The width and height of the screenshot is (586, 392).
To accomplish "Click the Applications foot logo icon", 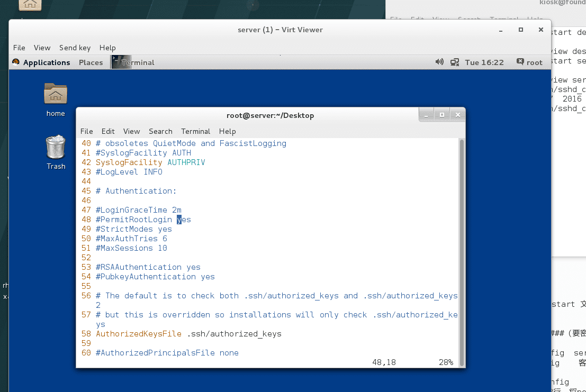I will [16, 62].
